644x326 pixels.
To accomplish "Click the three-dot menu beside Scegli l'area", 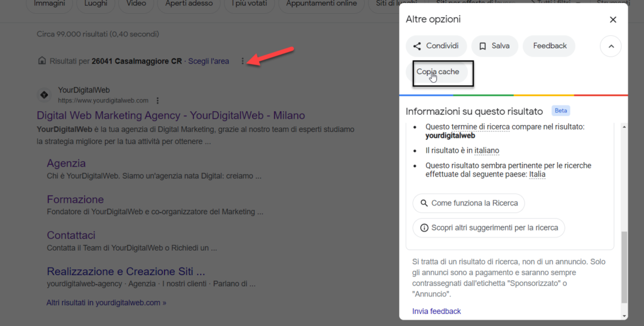I will 242,61.
